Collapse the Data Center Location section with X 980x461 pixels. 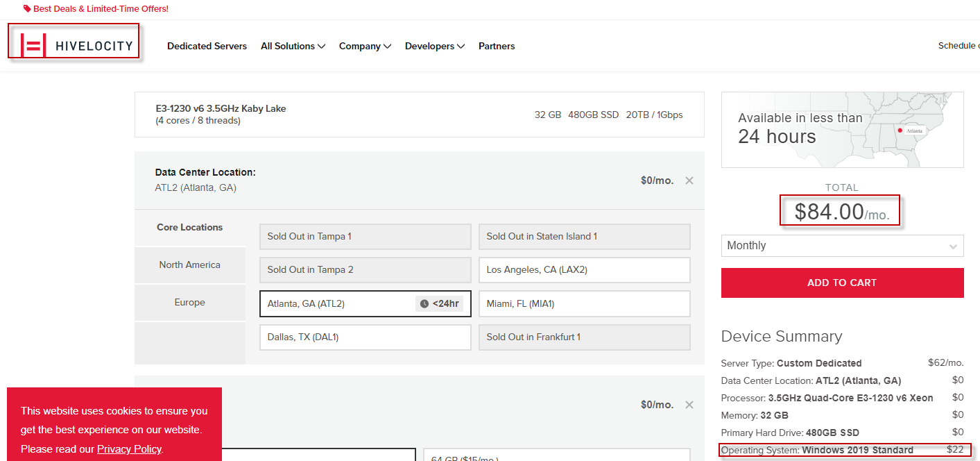click(x=689, y=181)
